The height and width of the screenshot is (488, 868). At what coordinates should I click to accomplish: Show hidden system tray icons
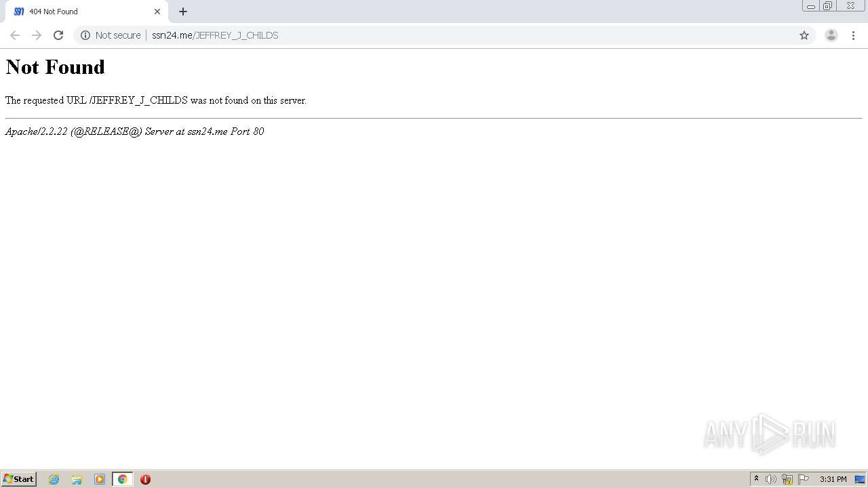pyautogui.click(x=756, y=479)
